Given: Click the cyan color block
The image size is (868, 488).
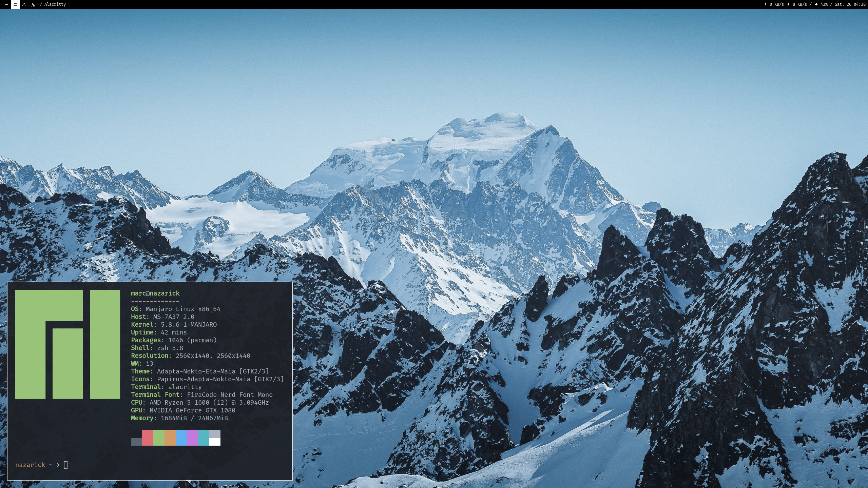Looking at the screenshot, I should coord(204,438).
